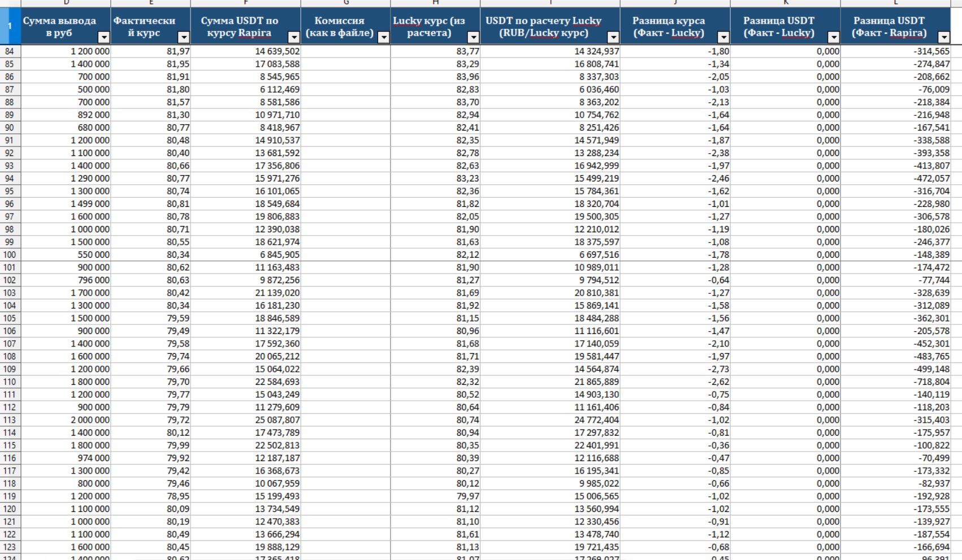Screen dimensions: 962x560
Task: Click row header number 123
Action: point(10,547)
